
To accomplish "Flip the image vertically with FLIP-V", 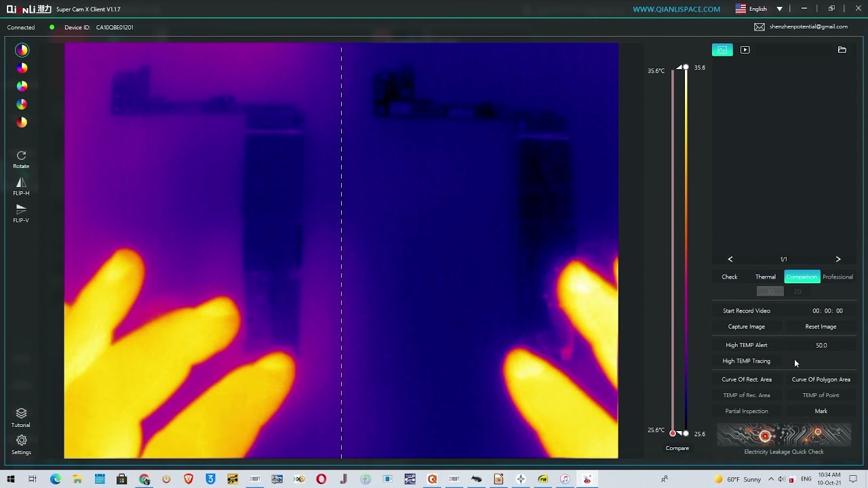I will coord(21,213).
